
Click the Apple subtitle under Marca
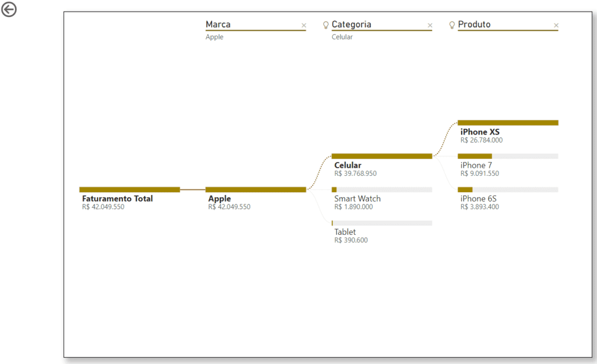215,37
